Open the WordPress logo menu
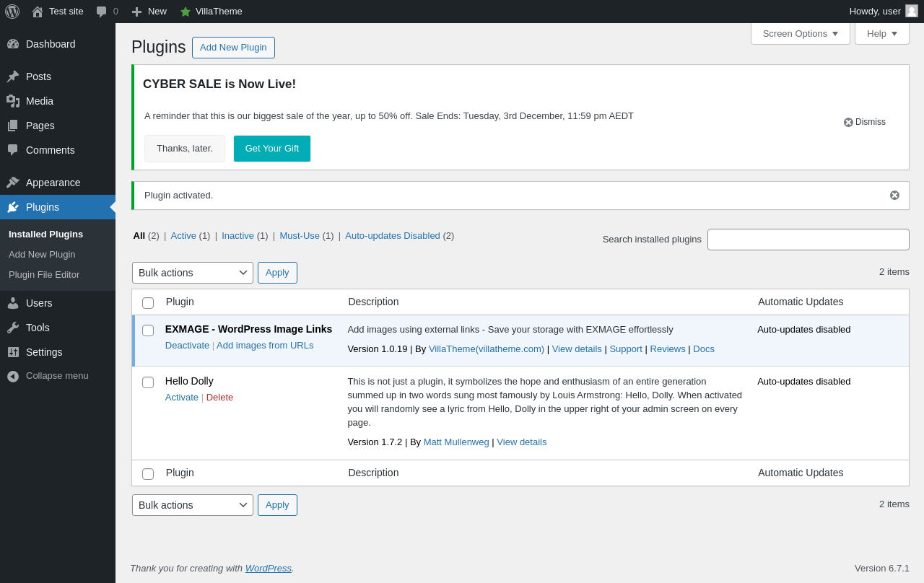Screen dimensions: 924x583 (x=12, y=12)
